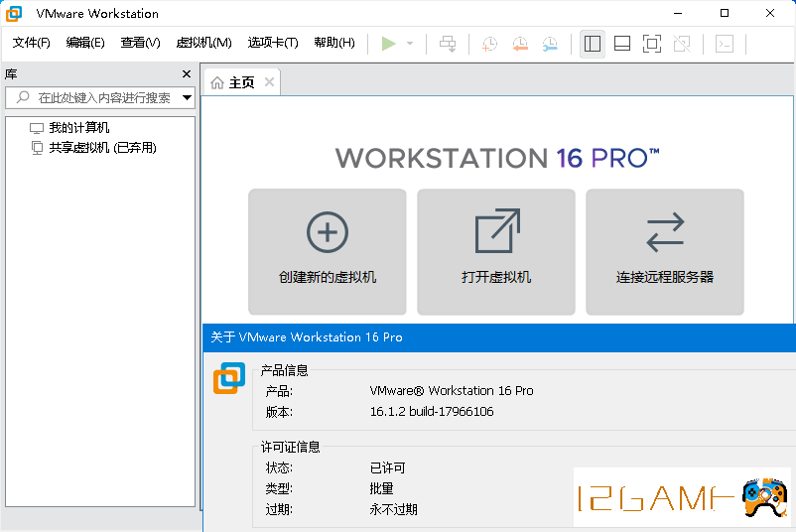Screen dimensions: 796x532
Task: Click the take snapshot toolbar icon
Action: click(x=490, y=44)
